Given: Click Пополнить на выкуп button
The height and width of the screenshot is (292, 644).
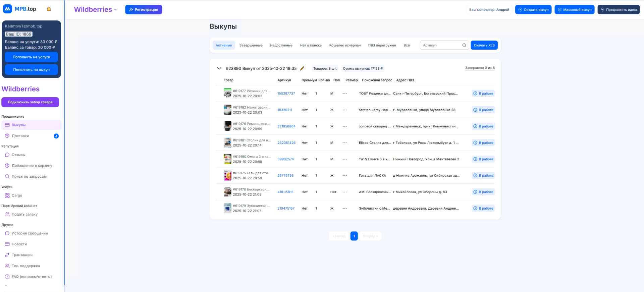Looking at the screenshot, I should tap(32, 70).
